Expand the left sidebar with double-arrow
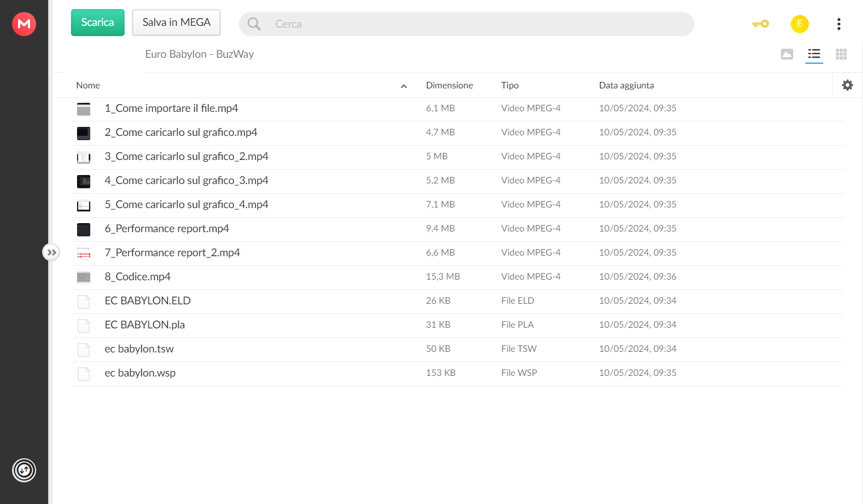The width and height of the screenshot is (863, 504). (51, 252)
